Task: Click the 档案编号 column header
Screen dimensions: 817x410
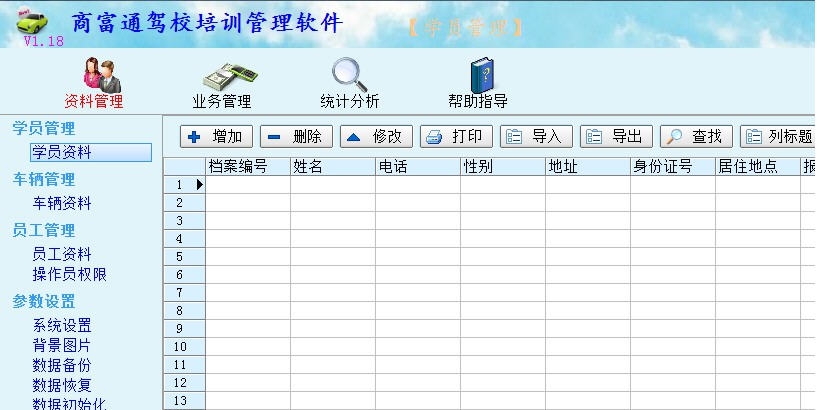Action: click(248, 167)
